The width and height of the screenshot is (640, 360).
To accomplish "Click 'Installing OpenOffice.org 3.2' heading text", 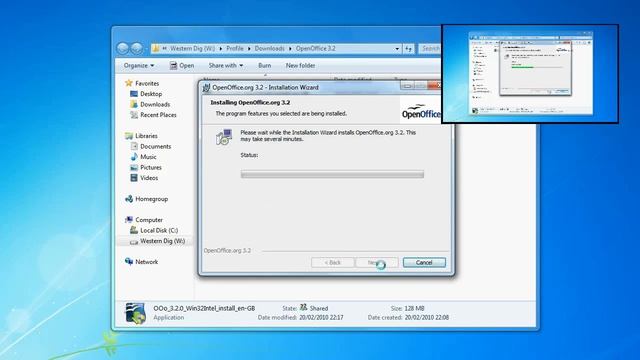I will tap(250, 102).
